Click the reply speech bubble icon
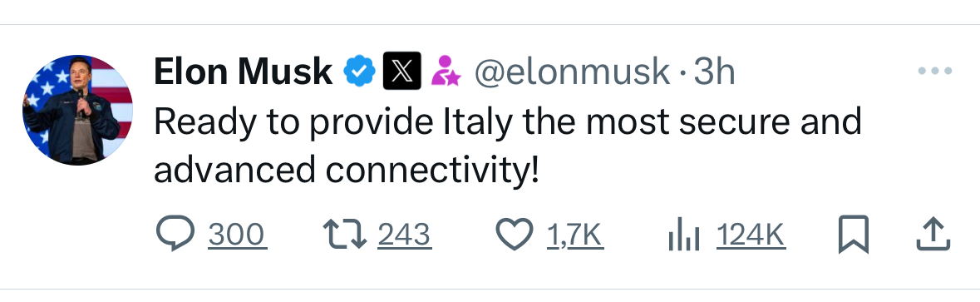The image size is (980, 302). coord(175,235)
